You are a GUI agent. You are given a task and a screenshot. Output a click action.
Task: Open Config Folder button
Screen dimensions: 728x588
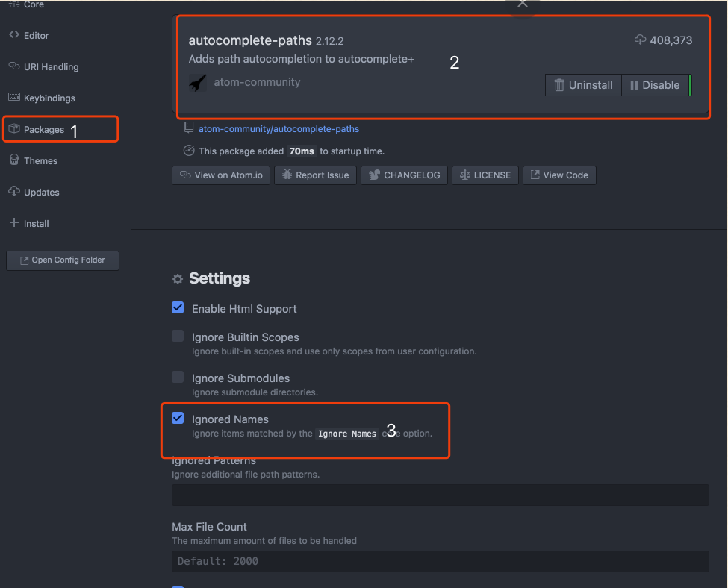(x=63, y=260)
